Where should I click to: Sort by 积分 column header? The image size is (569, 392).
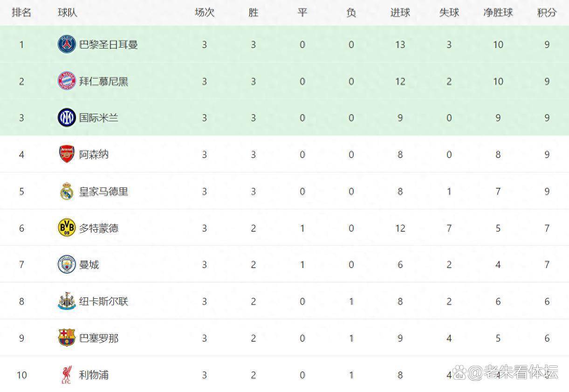tap(547, 13)
